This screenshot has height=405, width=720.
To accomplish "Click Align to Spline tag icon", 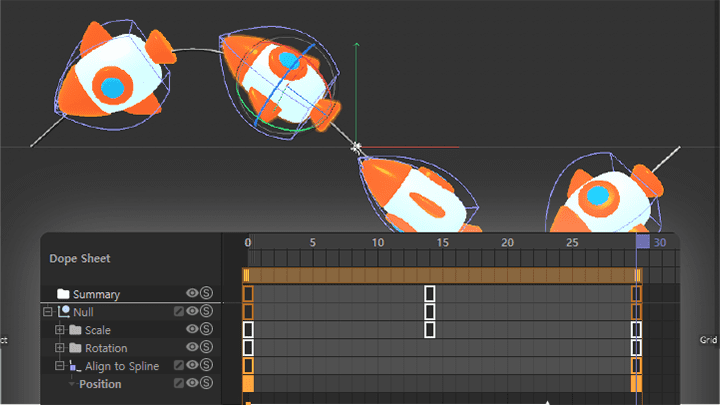I will pos(75,366).
